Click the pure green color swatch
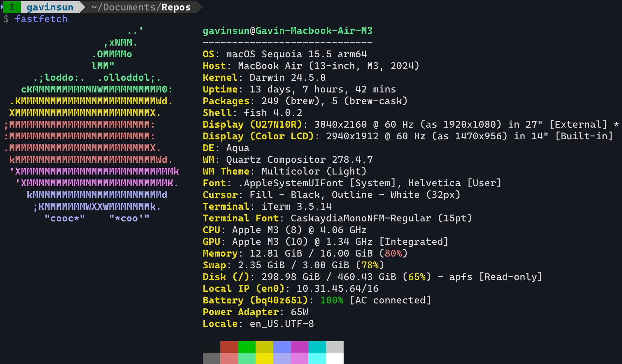Screen dimensions: 622x364 (x=247, y=347)
